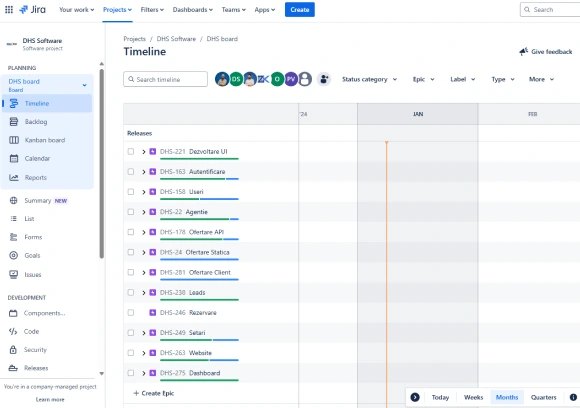Screen dimensions: 580x408
Task: Expand the DHS-221 Dezvoltare UI epic
Action: tap(144, 152)
